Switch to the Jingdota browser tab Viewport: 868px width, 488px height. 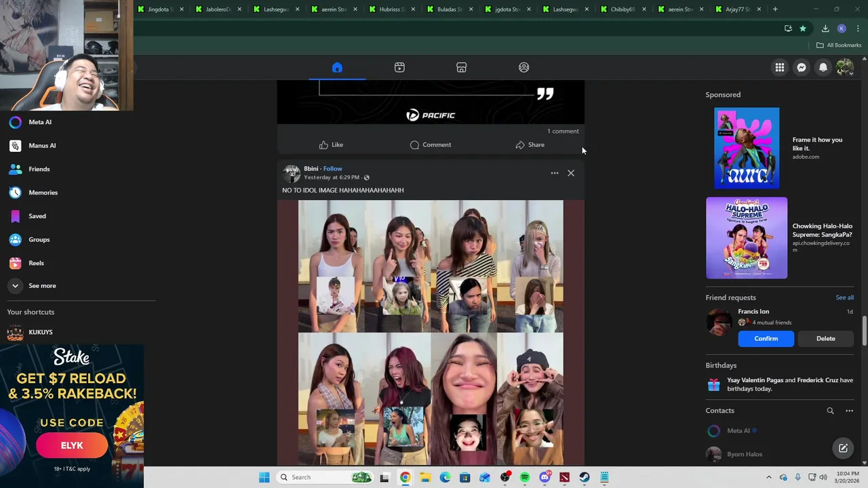161,9
